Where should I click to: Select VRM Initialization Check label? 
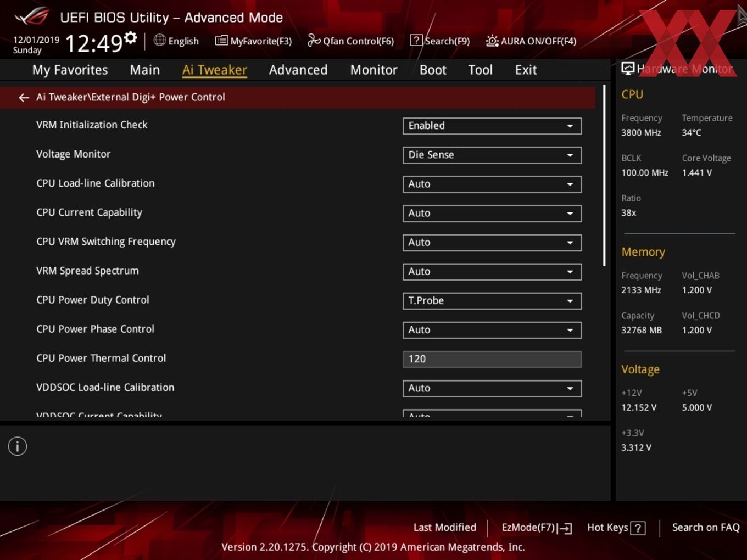click(x=92, y=125)
